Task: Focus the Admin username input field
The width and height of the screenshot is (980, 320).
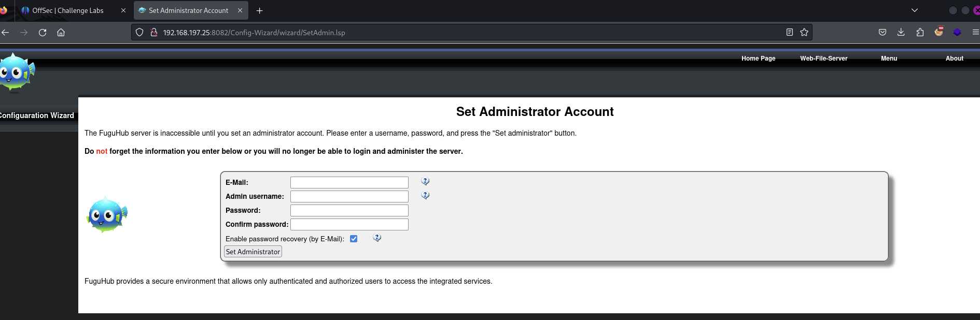Action: 349,196
